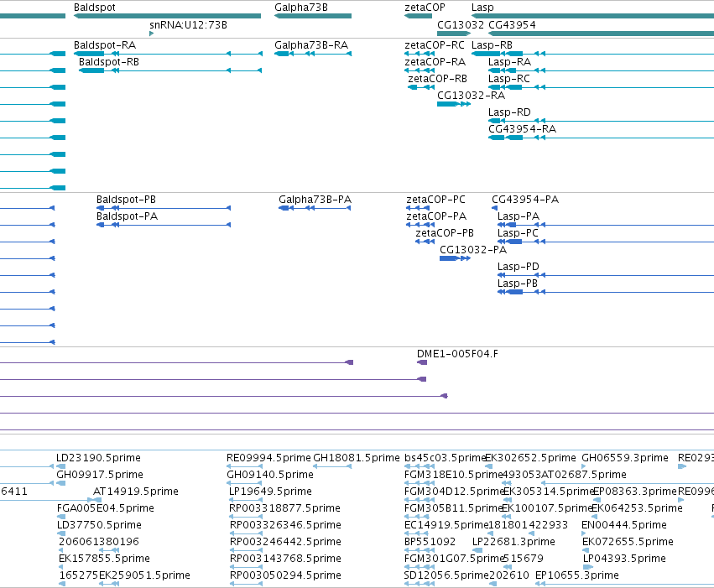Click the CG13032-PA protein glyph

[455, 258]
